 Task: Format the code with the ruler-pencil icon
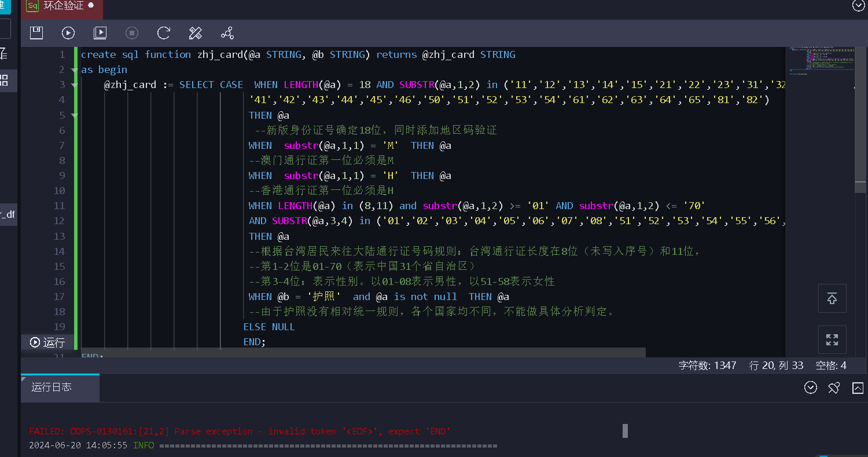[x=196, y=33]
